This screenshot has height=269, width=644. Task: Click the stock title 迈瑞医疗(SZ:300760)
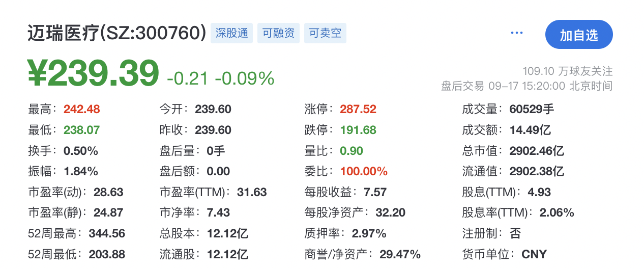[x=117, y=33]
